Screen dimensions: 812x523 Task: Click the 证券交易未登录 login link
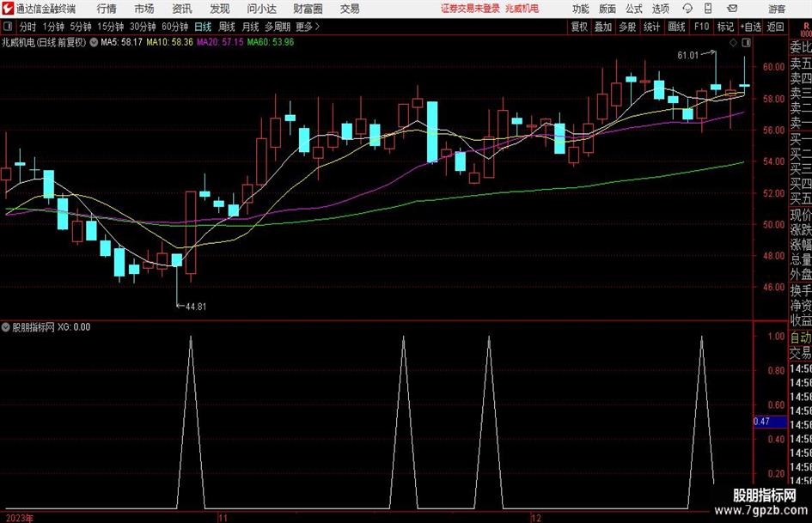[x=470, y=9]
